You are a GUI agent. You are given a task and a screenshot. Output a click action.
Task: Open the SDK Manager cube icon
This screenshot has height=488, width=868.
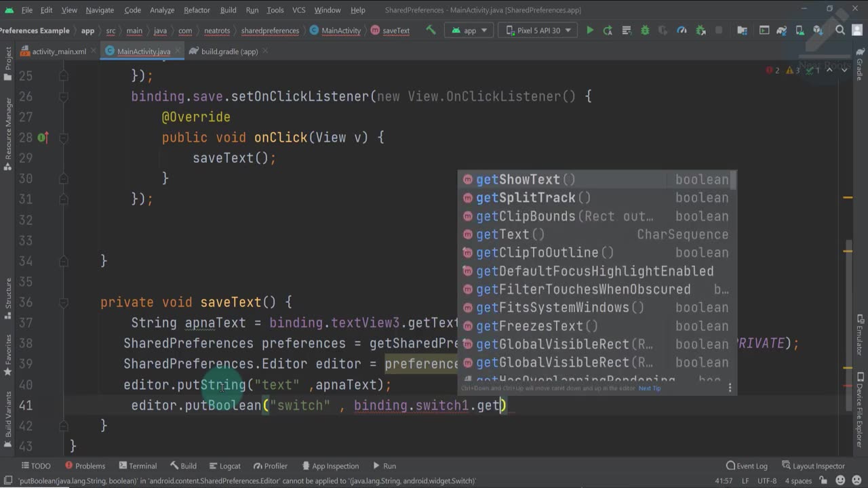pos(818,30)
